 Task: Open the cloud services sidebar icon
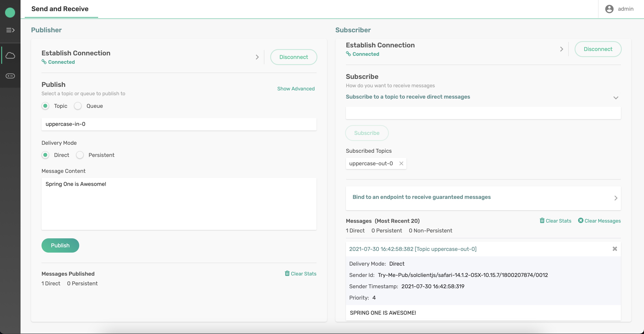pyautogui.click(x=10, y=55)
